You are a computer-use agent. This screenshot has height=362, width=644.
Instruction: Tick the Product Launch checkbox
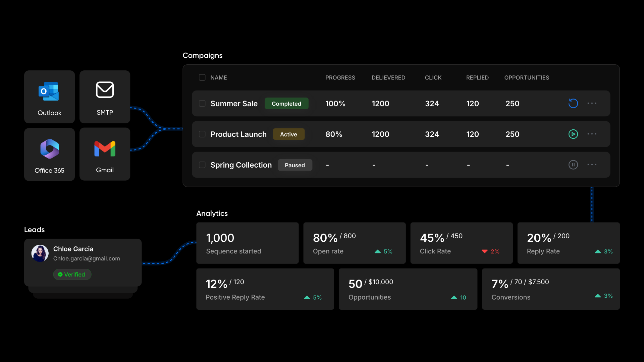click(x=202, y=134)
